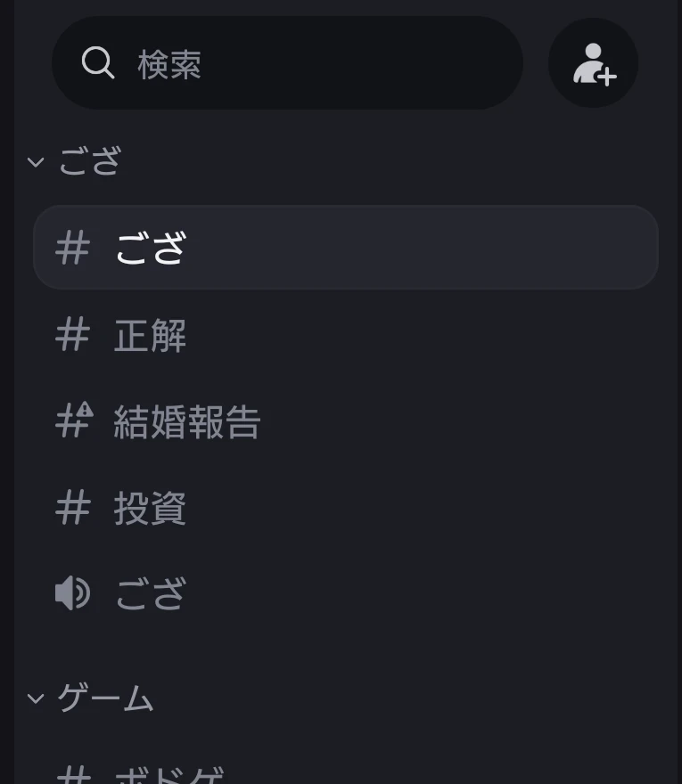Click the hash icon of the selected ござ channel

point(72,248)
